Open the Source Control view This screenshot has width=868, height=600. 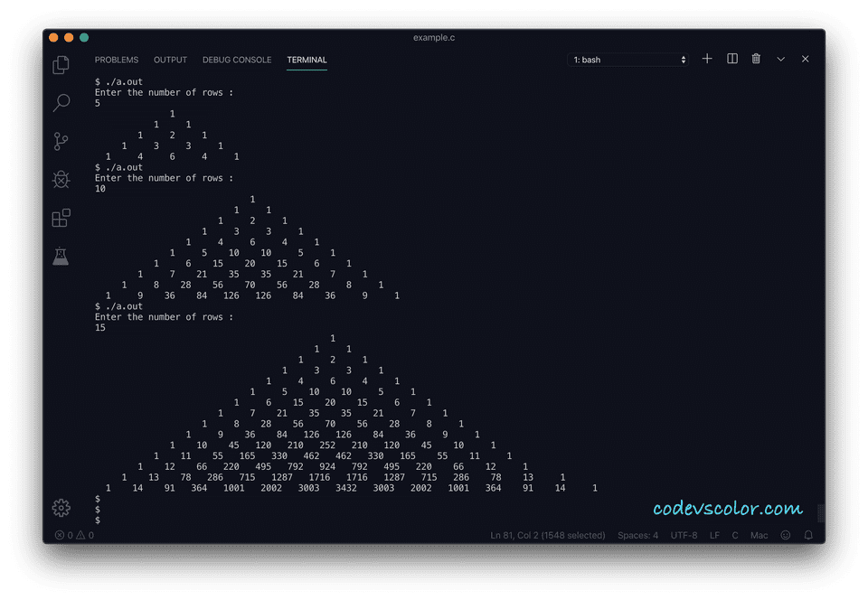pyautogui.click(x=61, y=141)
